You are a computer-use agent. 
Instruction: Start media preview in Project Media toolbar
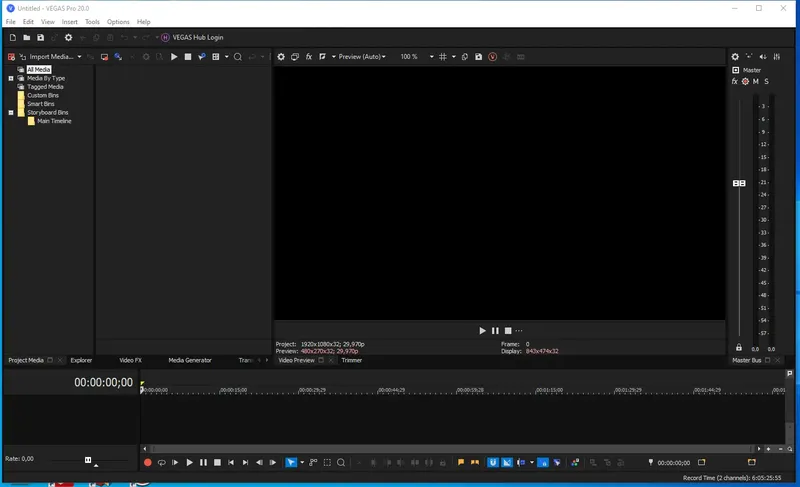click(174, 57)
